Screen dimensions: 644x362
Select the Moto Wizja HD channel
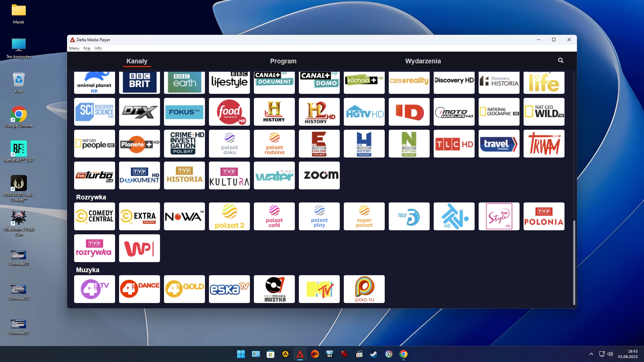[x=454, y=112]
